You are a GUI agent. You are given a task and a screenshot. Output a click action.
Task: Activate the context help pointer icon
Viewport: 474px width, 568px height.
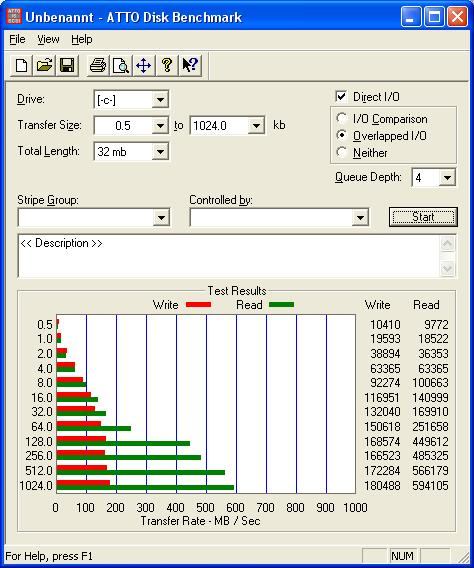(x=190, y=66)
